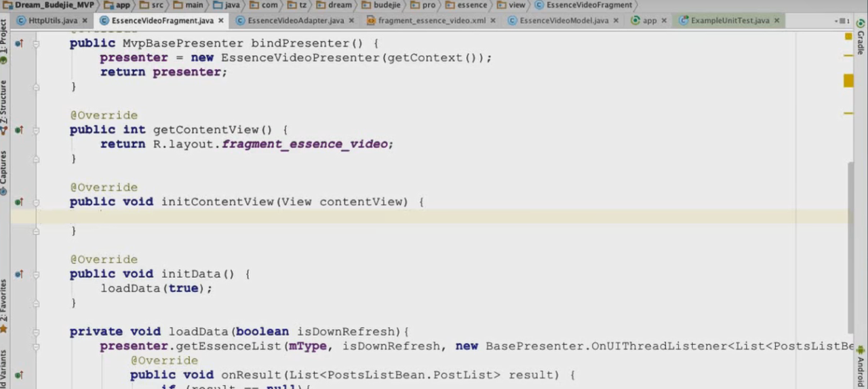Image resolution: width=868 pixels, height=389 pixels.
Task: Click the EssenceVideoPresenter constructor call
Action: (x=301, y=58)
